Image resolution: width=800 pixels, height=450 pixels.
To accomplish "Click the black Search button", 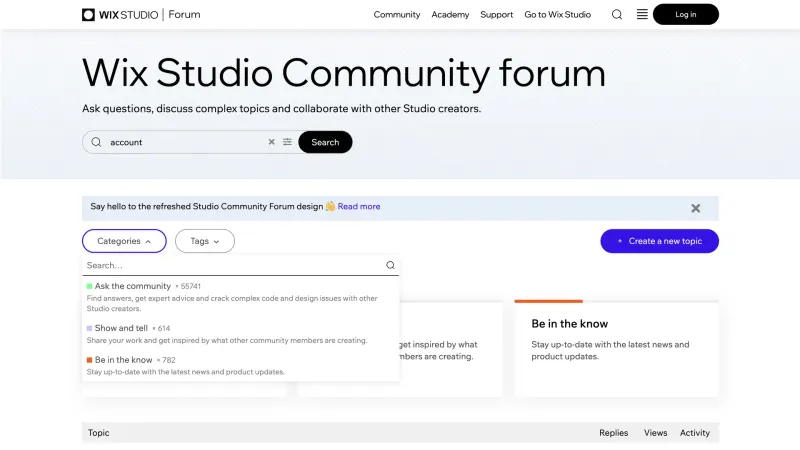I will click(325, 142).
